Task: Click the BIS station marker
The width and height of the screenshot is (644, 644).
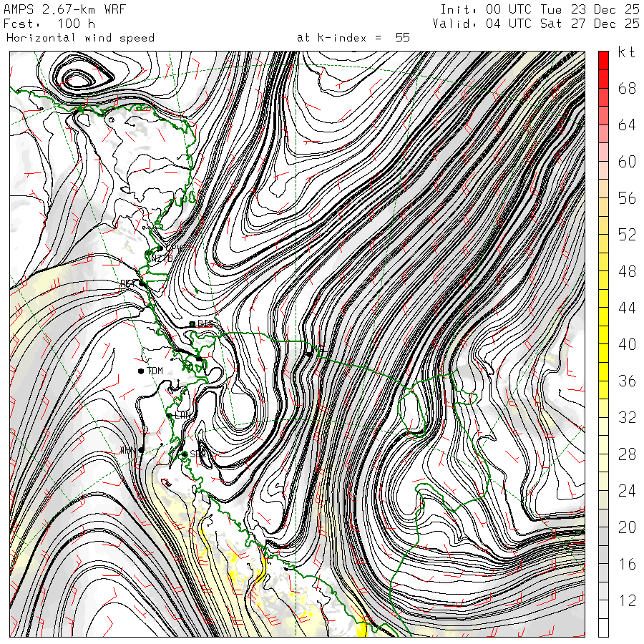Action: pyautogui.click(x=192, y=324)
